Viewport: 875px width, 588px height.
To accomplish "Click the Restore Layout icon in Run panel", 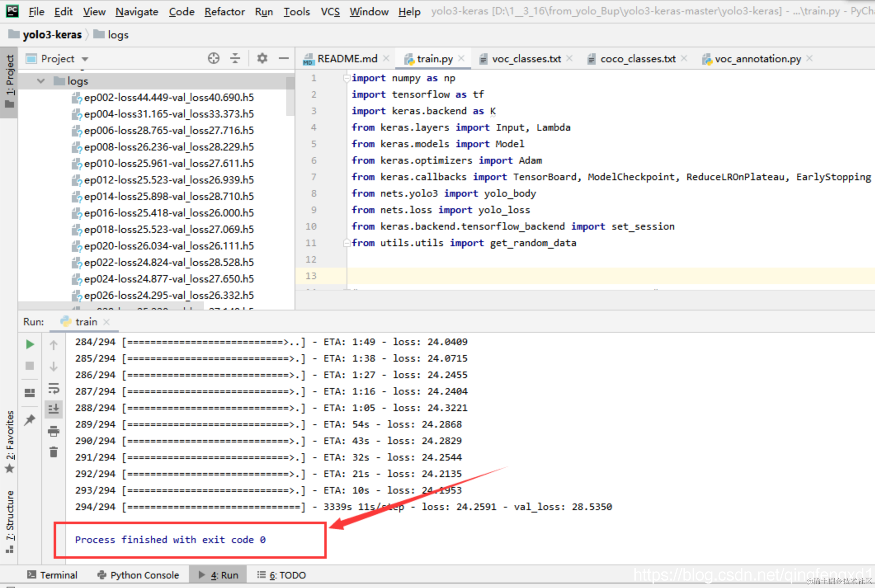I will pos(30,393).
